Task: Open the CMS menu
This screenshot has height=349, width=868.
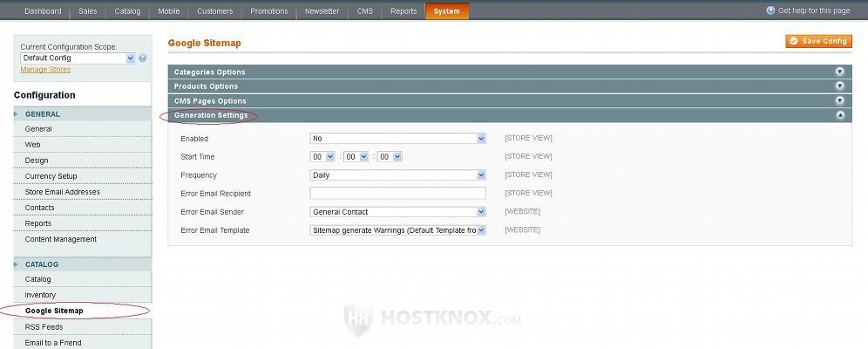Action: pyautogui.click(x=365, y=11)
